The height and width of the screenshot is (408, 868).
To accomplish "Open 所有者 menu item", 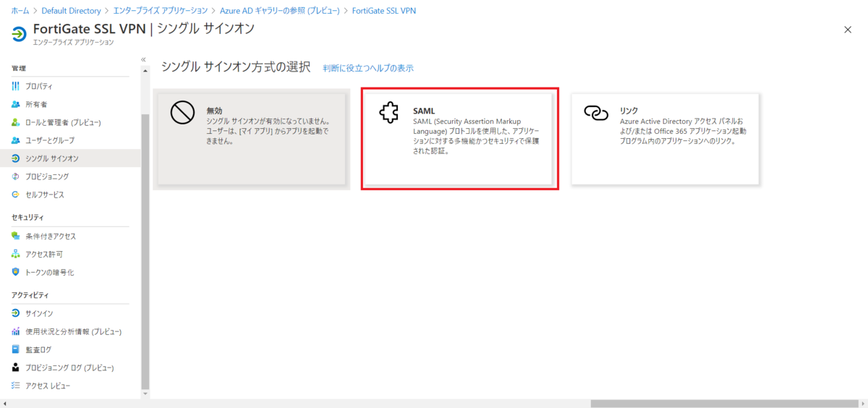I will coord(70,104).
